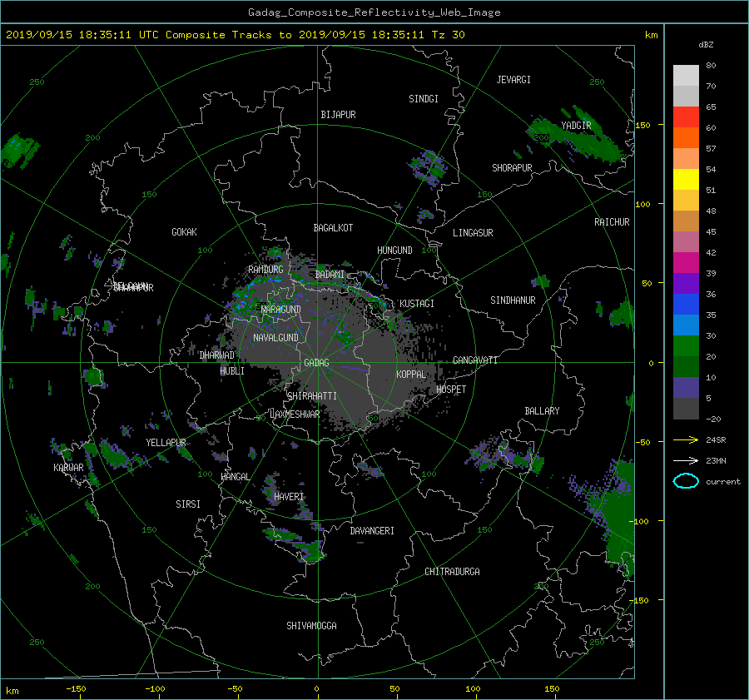Viewport: 749px width, 700px height.
Task: Click the KARWAR city label
Action: [68, 467]
